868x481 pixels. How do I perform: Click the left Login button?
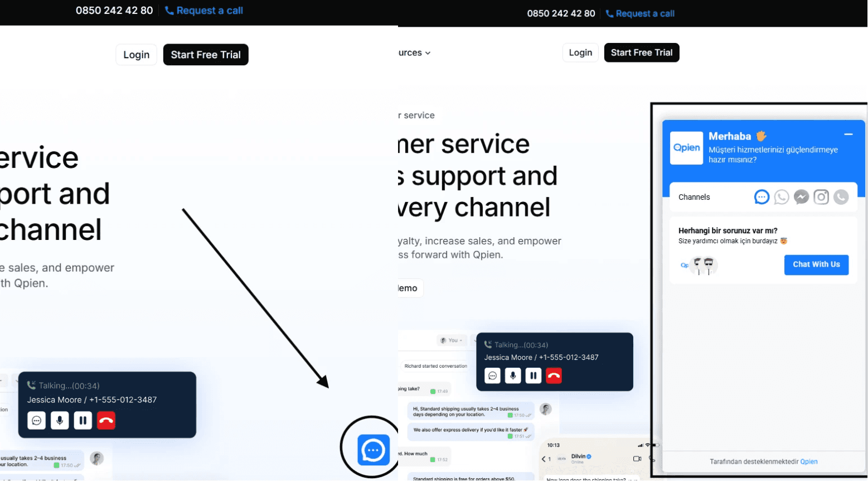(x=137, y=55)
